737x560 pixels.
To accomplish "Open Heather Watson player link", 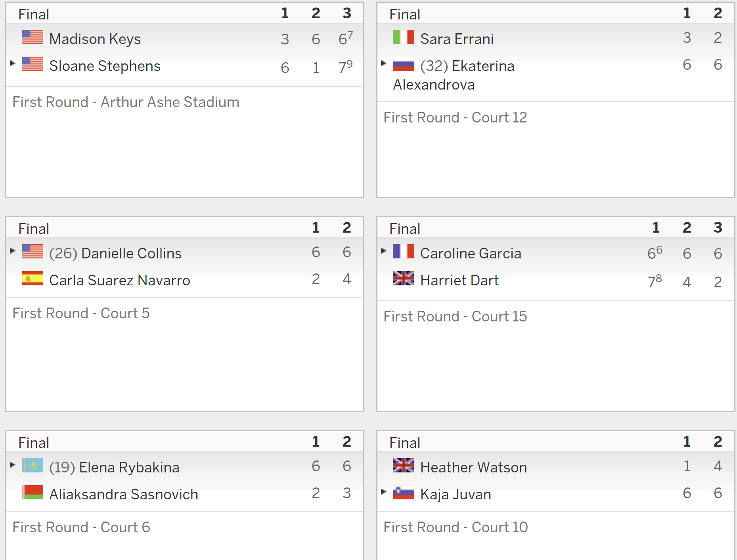I will (x=473, y=467).
